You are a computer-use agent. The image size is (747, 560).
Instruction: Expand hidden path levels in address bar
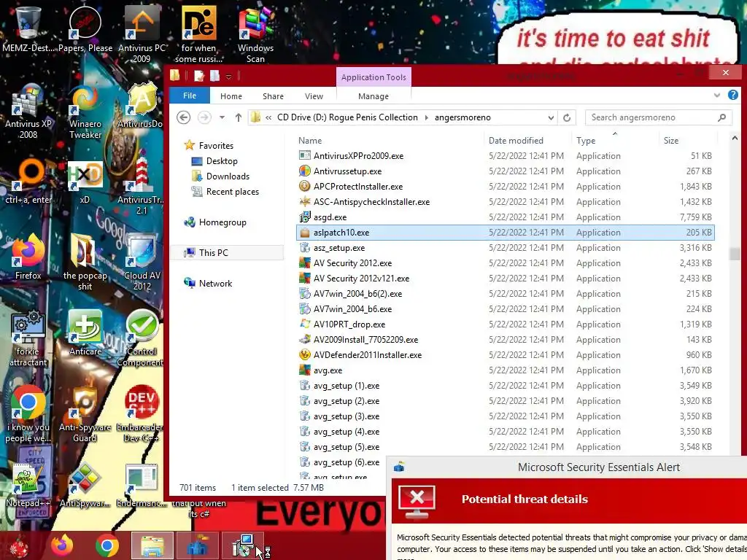click(x=268, y=117)
